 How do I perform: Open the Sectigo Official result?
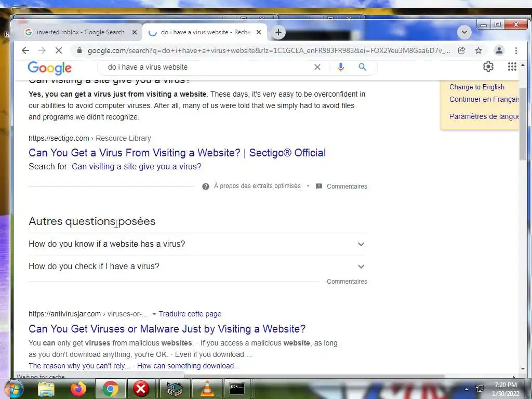point(177,153)
